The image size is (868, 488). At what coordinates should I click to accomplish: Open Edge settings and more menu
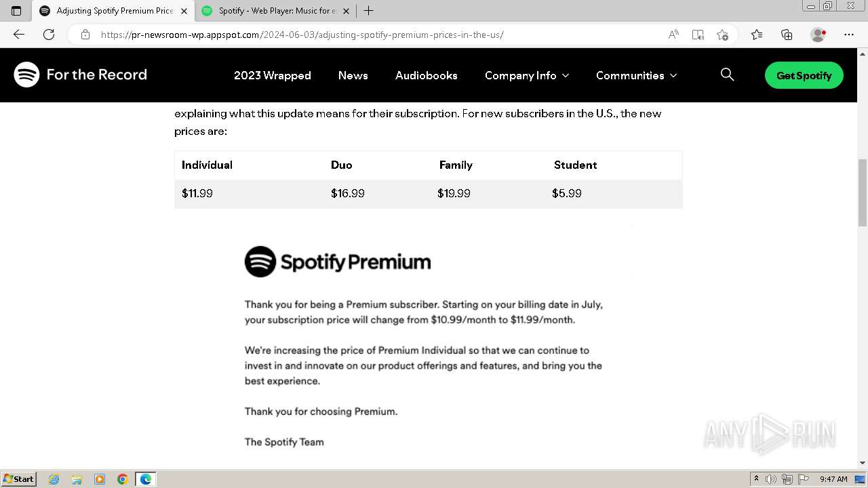[x=848, y=35]
